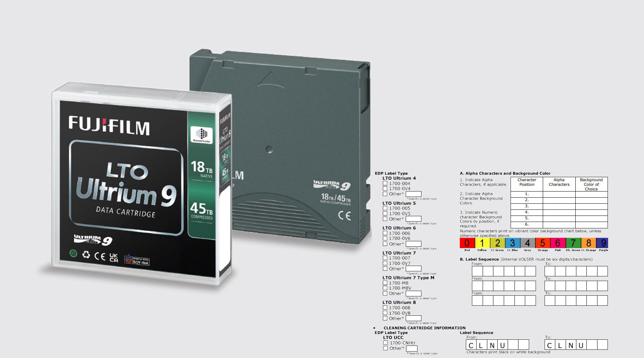Image resolution: width=644 pixels, height=358 pixels.
Task: Enable the 1700-M8V checkbox
Action: coord(385,288)
